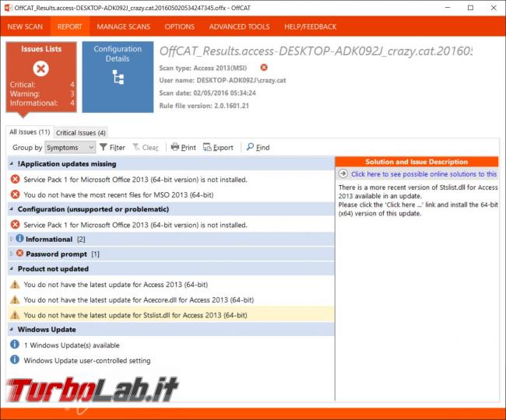The image size is (506, 420).
Task: Click the Rule file version 2.0.1601.21 text
Action: tap(204, 106)
